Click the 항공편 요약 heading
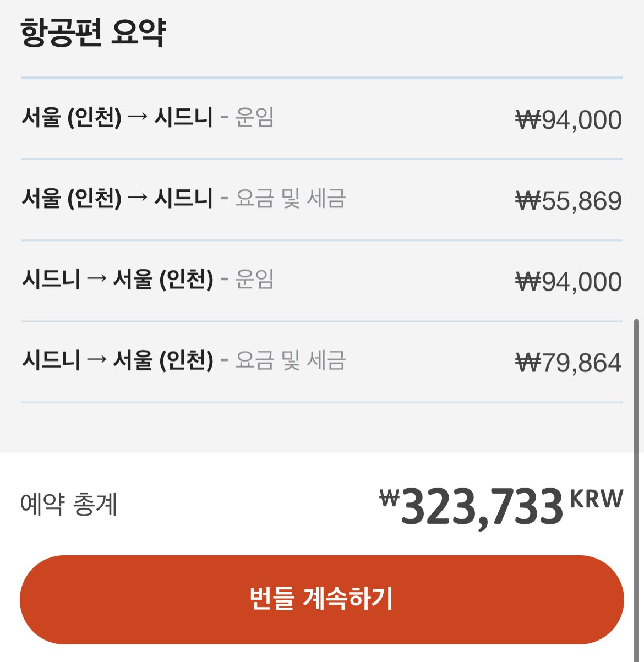The height and width of the screenshot is (662, 644). click(94, 33)
